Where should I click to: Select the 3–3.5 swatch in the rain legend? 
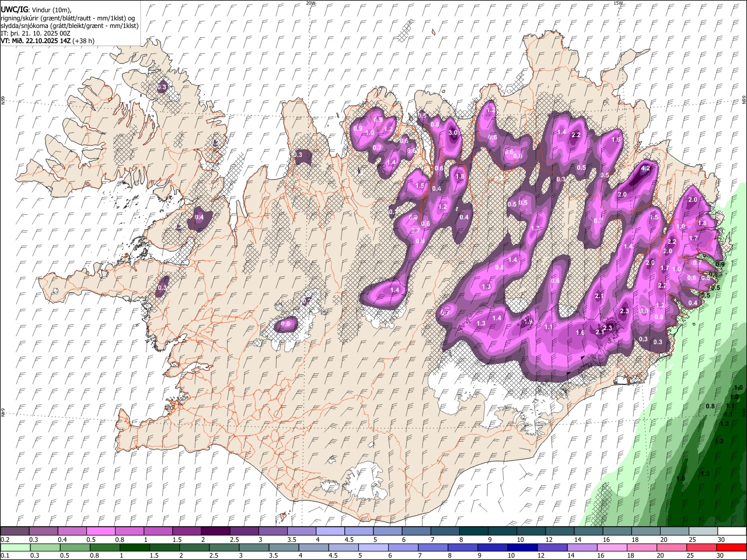pos(254,547)
